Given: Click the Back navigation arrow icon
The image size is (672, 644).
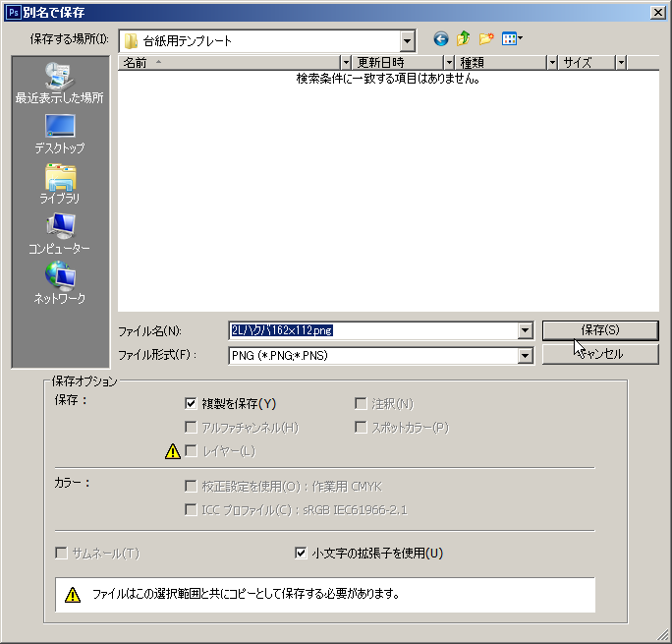Looking at the screenshot, I should [x=440, y=39].
